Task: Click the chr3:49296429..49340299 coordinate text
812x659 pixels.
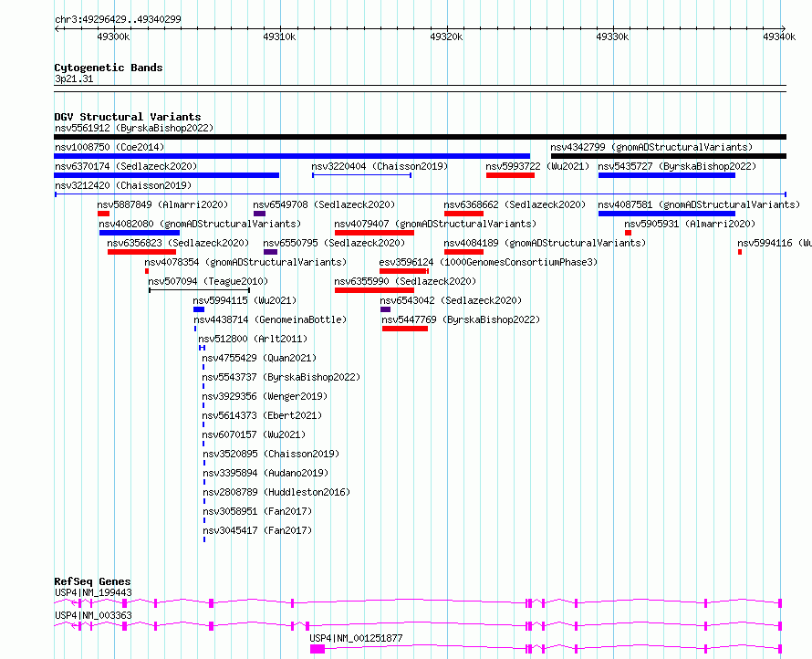Action: (x=118, y=19)
